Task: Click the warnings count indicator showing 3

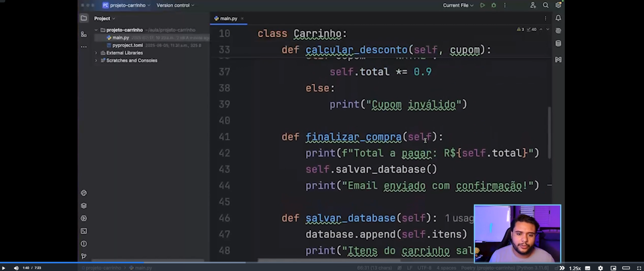Action: click(x=521, y=29)
